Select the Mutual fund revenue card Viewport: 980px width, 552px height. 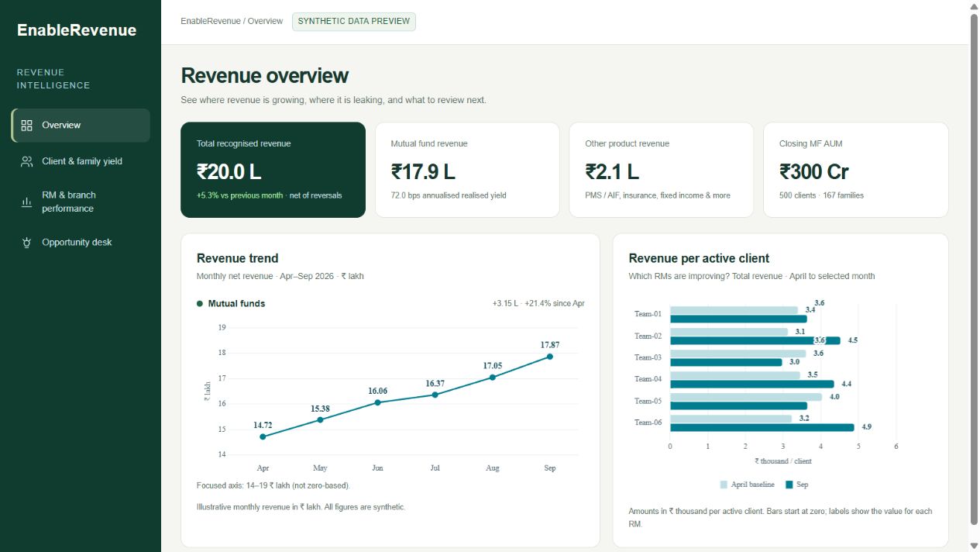coord(467,170)
